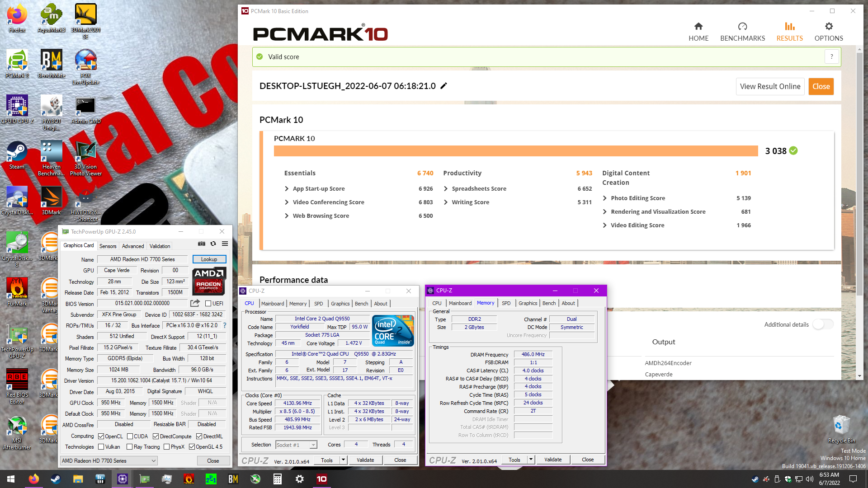Open the FurMark desktop icon
Screen dimensions: 868x488
17,292
